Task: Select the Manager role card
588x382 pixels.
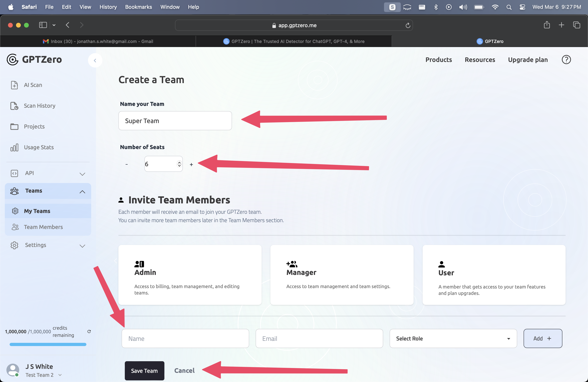Action: tap(342, 275)
